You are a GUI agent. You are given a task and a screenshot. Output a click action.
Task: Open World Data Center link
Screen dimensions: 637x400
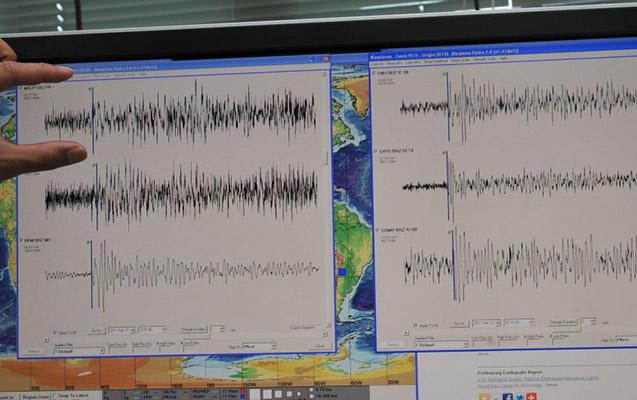495,385
